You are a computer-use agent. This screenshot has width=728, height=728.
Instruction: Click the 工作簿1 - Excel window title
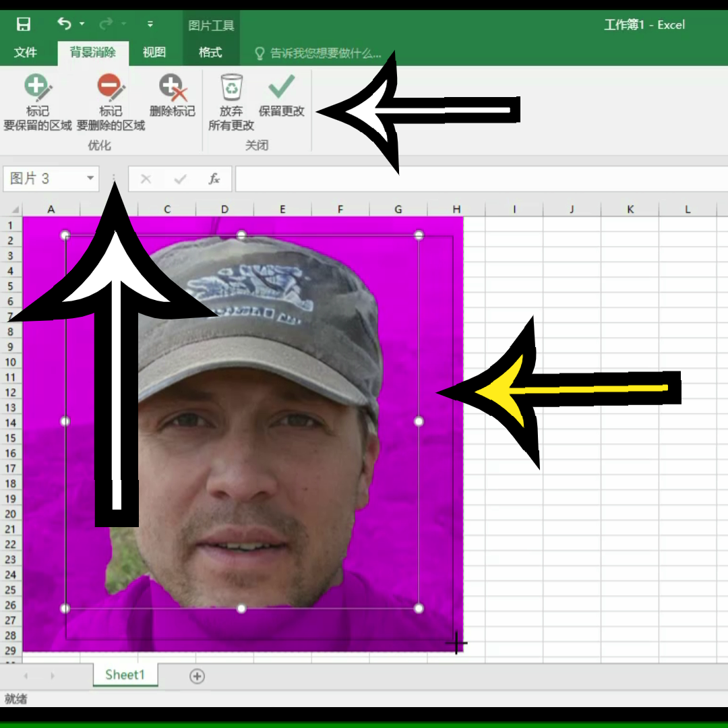[x=644, y=25]
